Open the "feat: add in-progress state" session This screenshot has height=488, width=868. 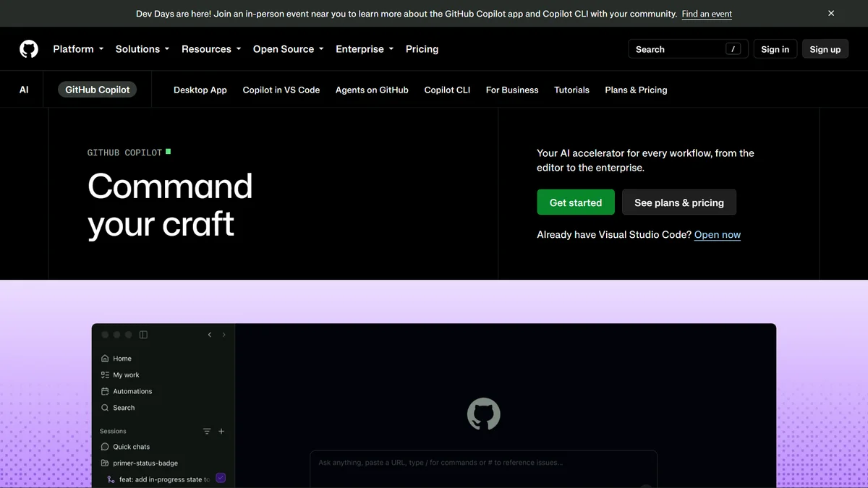tap(158, 479)
